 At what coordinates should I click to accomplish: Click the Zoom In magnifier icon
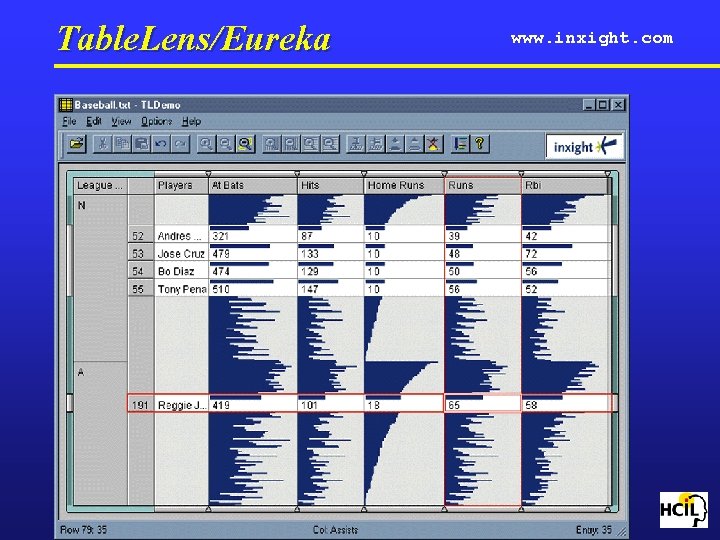206,144
